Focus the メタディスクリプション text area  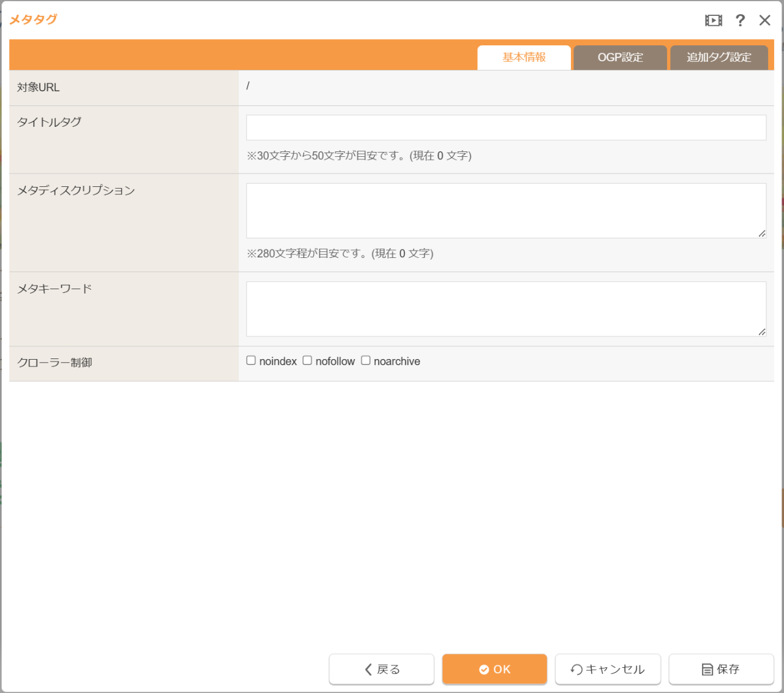tap(506, 210)
